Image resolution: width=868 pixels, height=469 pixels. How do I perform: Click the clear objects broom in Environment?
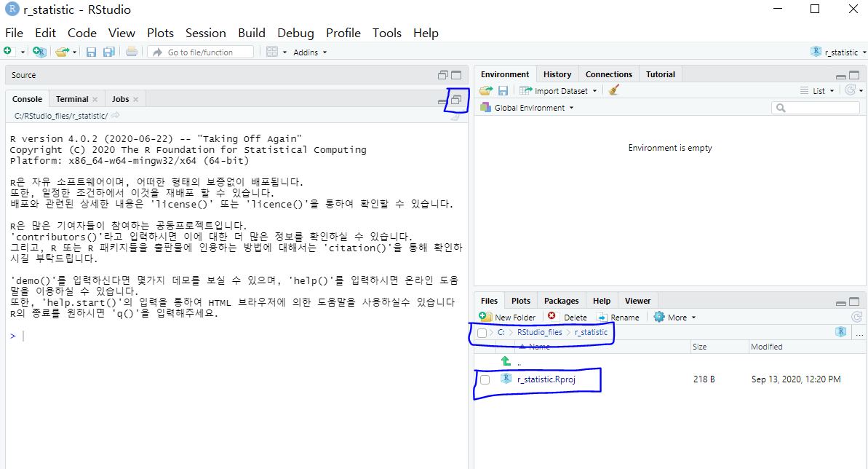pyautogui.click(x=613, y=90)
